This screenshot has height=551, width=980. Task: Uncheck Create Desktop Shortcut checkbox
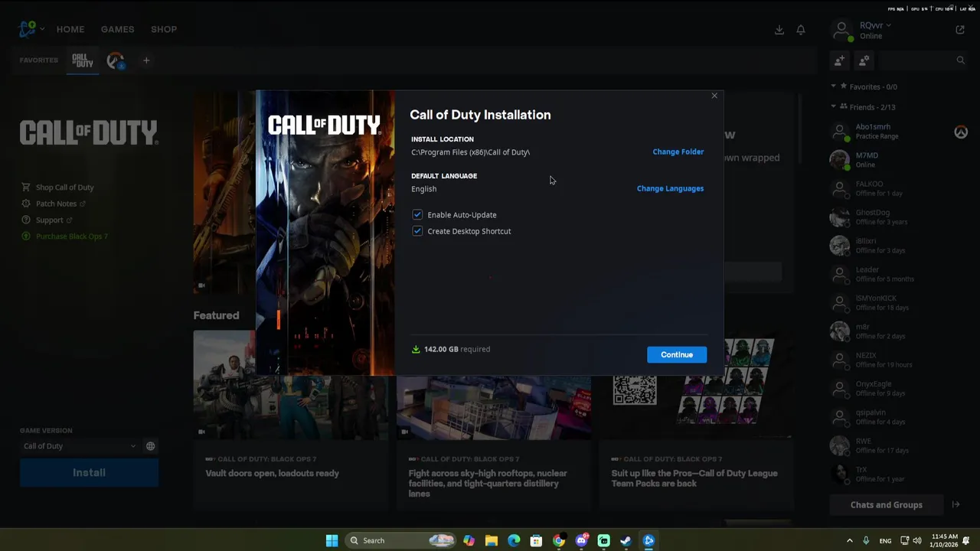pos(417,230)
